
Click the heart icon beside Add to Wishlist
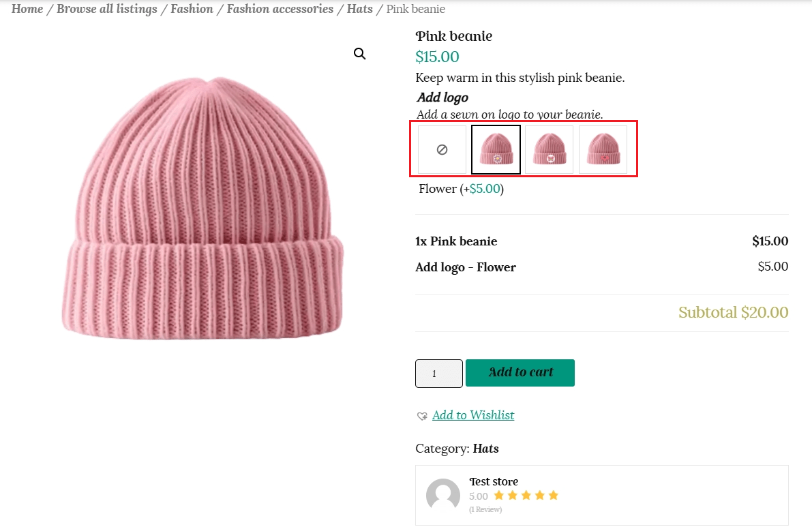422,416
